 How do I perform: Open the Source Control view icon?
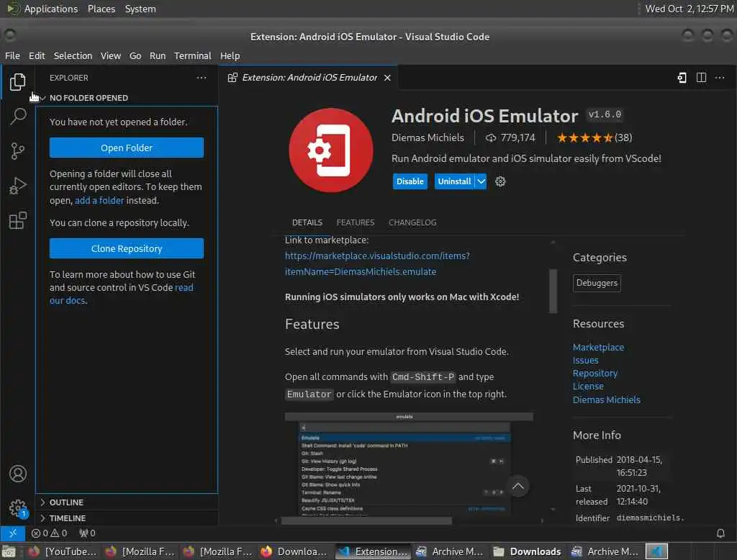(17, 151)
